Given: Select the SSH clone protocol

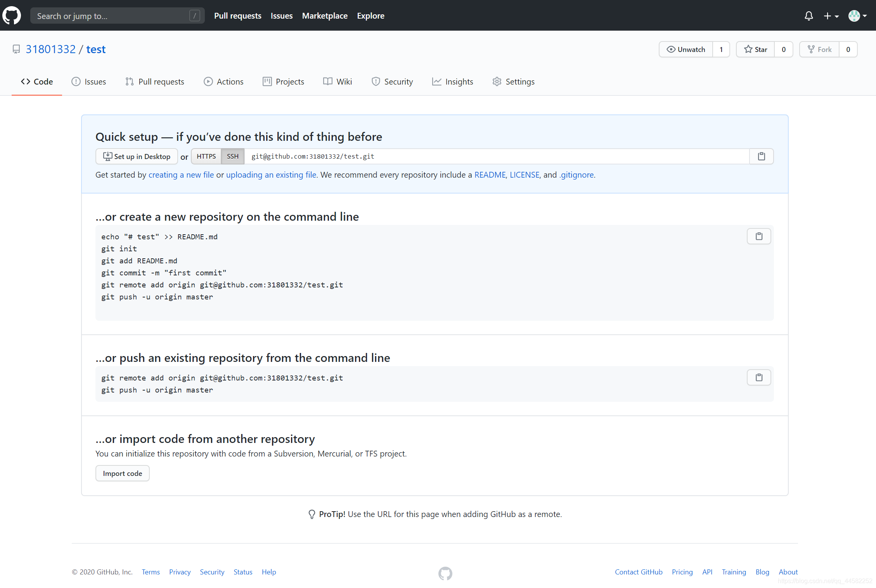Looking at the screenshot, I should pyautogui.click(x=233, y=156).
